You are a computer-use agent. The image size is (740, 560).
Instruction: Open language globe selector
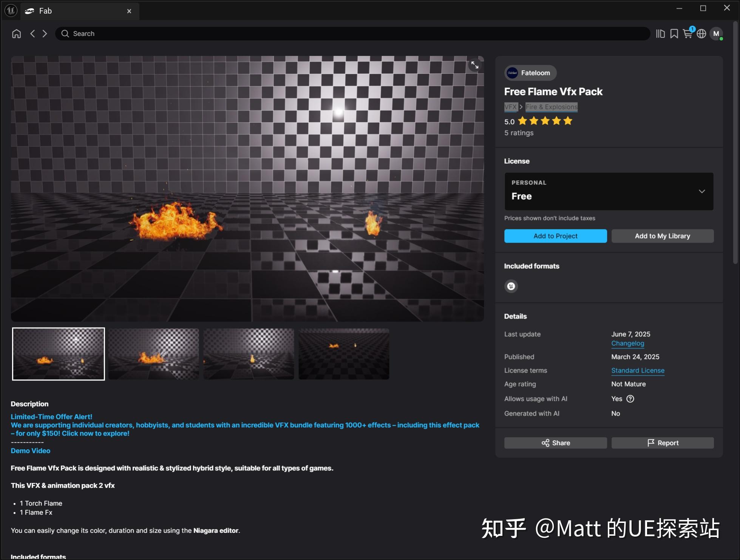pos(701,34)
